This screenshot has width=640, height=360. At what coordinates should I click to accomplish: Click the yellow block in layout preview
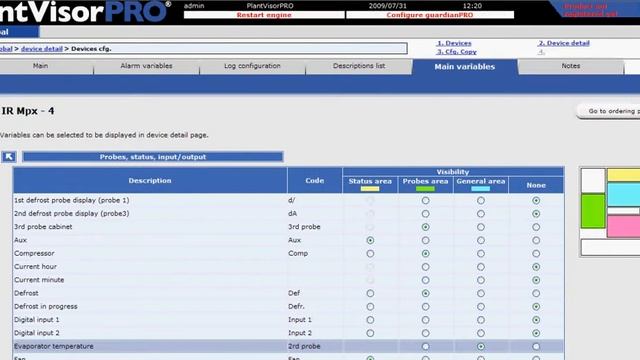coord(623,175)
